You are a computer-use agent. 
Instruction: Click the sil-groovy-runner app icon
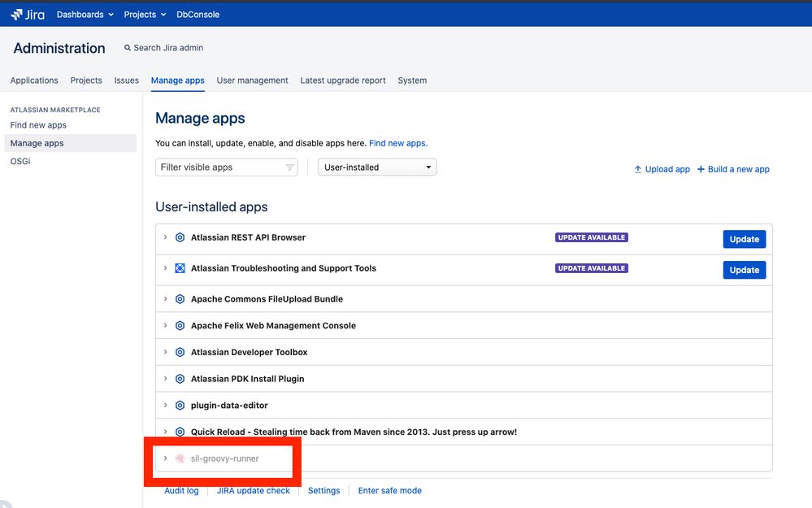click(180, 458)
